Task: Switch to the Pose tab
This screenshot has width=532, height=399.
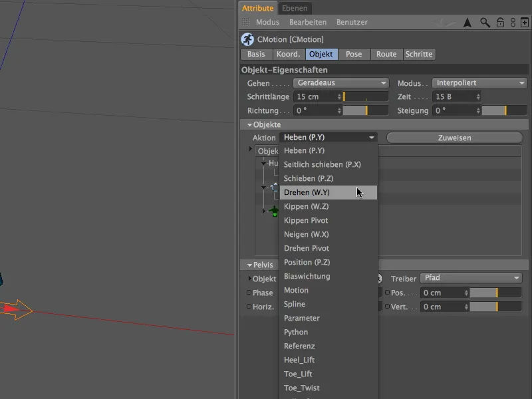Action: [x=355, y=54]
